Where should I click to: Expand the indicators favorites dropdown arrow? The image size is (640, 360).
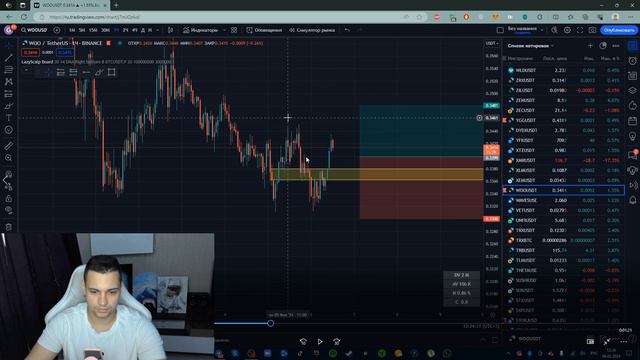tap(224, 30)
